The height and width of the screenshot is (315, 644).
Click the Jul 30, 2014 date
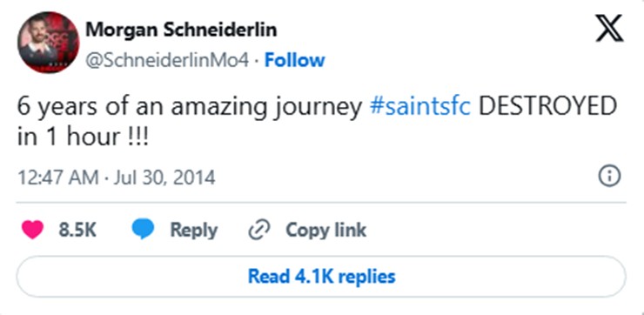[x=164, y=178]
